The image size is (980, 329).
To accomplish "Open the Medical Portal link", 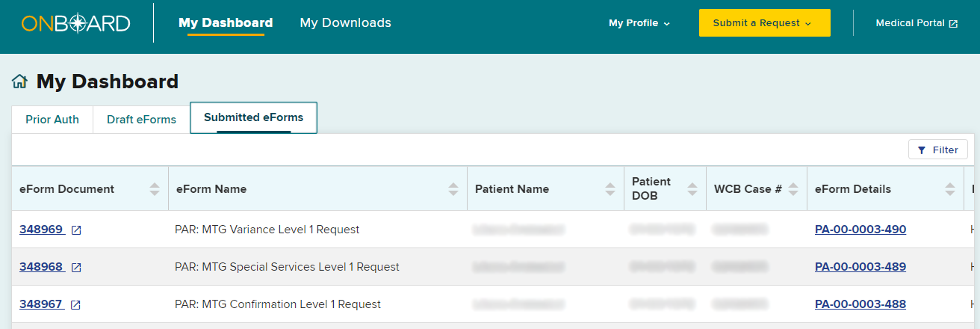I will coord(917,23).
